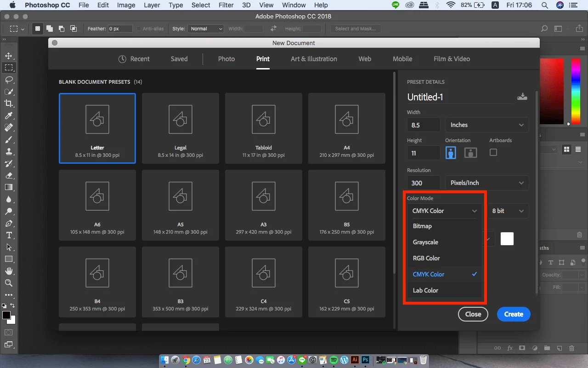
Task: Select the A4 preset thumbnail
Action: coord(347,128)
